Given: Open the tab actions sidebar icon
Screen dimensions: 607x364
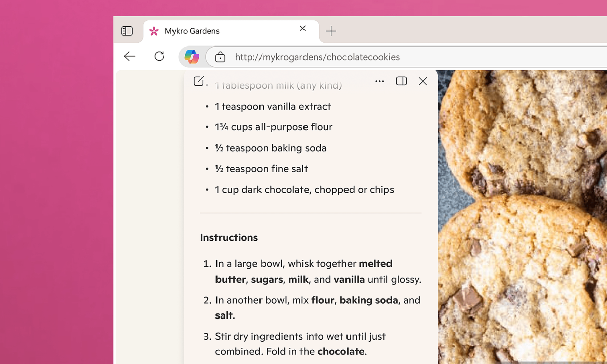Looking at the screenshot, I should [x=127, y=31].
